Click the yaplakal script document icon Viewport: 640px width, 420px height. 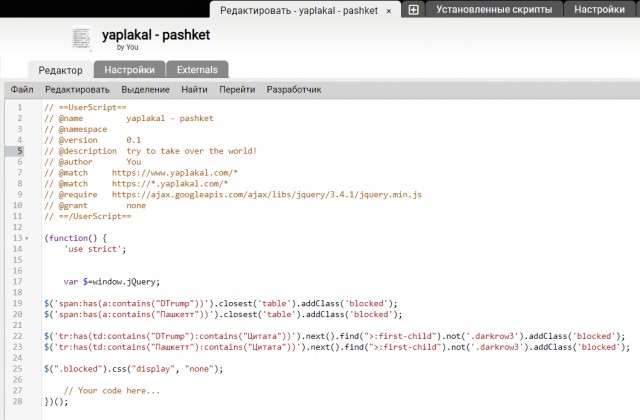[x=81, y=39]
